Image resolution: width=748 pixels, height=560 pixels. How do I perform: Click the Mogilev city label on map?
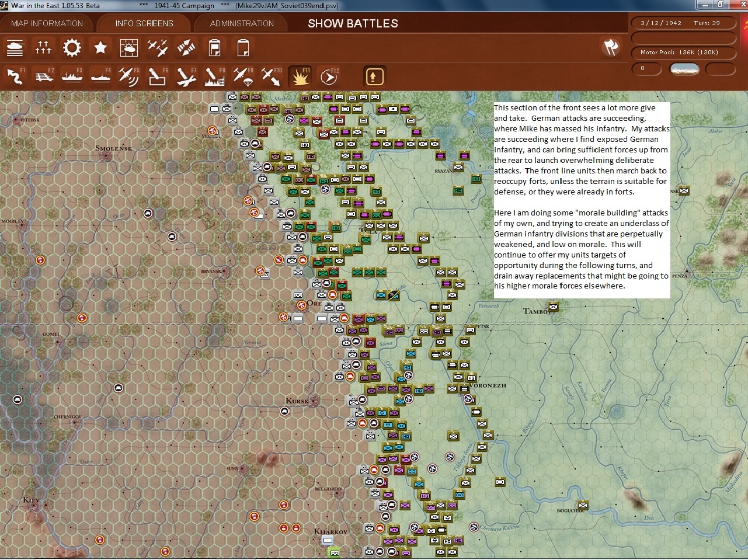12,222
